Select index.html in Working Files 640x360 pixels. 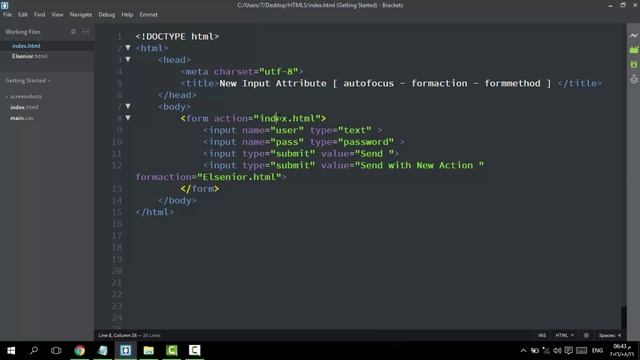26,46
